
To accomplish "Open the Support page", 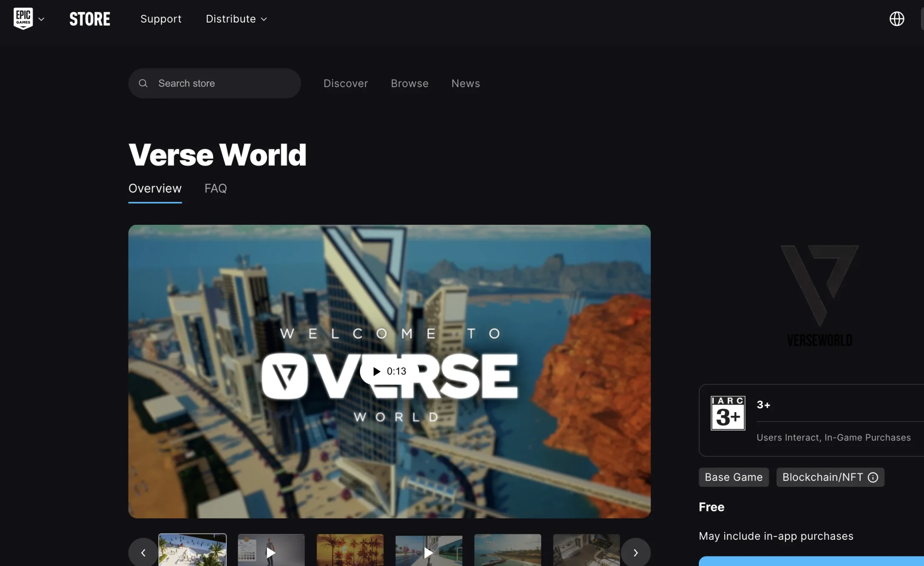I will click(161, 19).
